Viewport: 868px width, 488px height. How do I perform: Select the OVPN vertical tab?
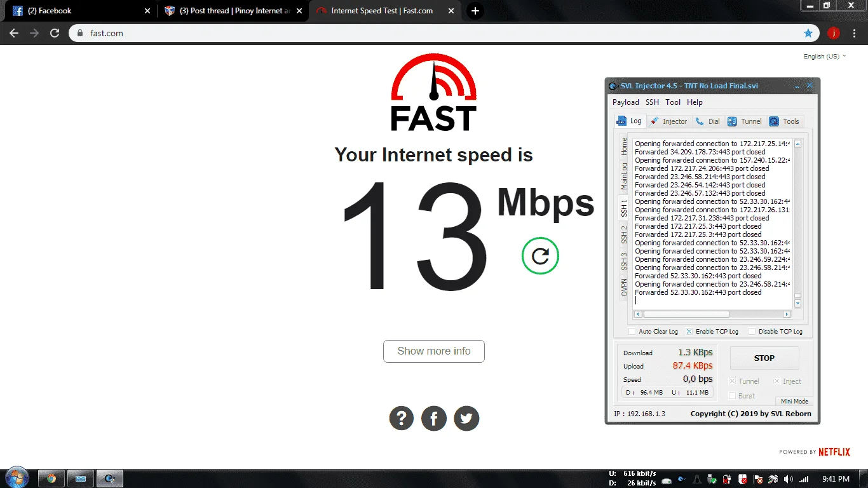pyautogui.click(x=624, y=287)
